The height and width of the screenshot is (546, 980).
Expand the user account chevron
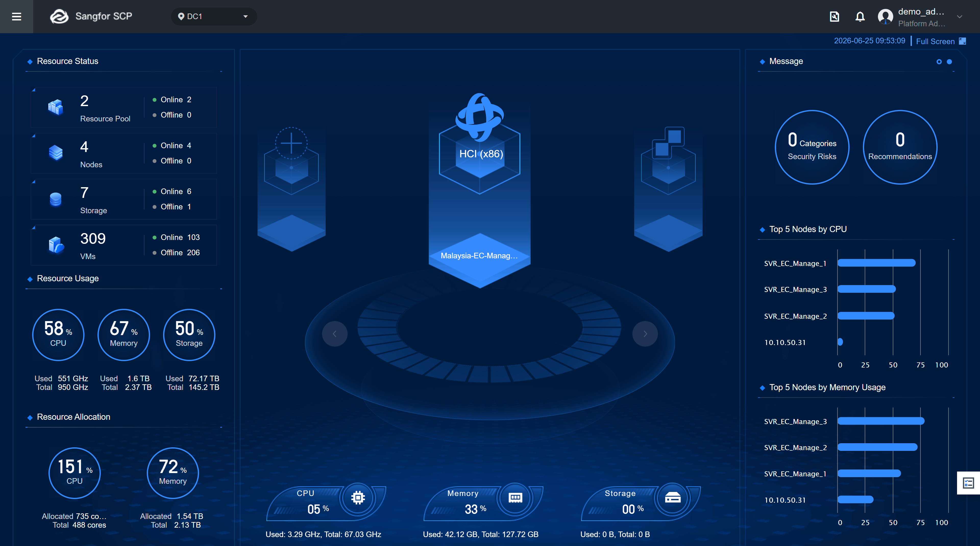tap(960, 17)
